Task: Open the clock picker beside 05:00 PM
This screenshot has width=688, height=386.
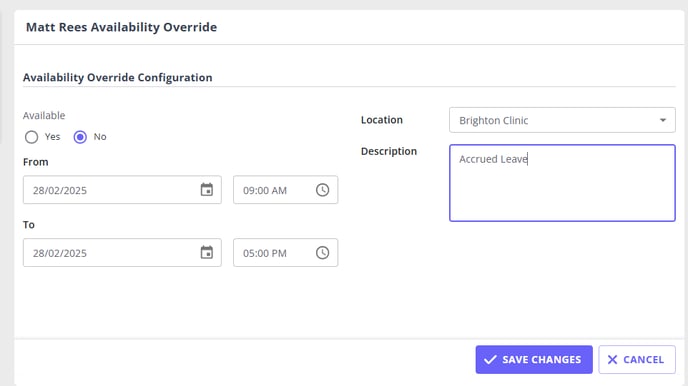Action: (322, 253)
